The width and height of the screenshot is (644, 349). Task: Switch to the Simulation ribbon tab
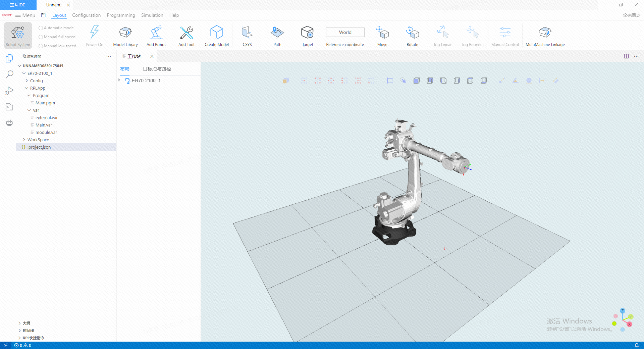(152, 15)
